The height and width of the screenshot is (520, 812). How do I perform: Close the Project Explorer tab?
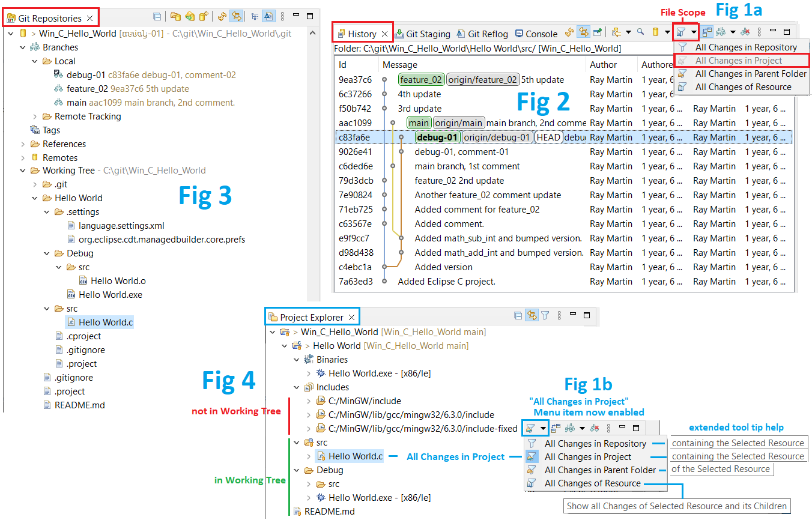352,318
